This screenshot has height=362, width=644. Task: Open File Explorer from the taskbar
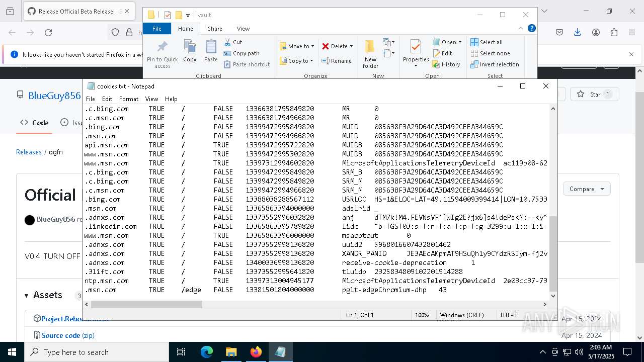[231, 352]
